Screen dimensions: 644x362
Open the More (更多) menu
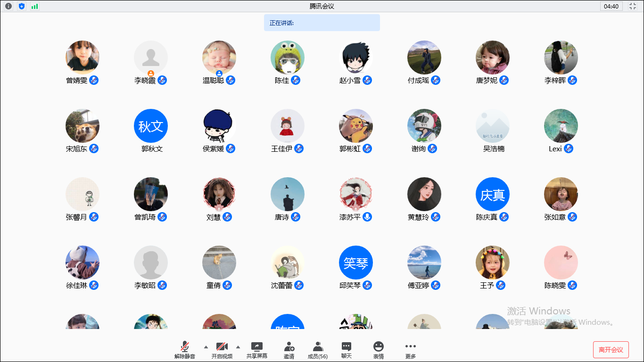(411, 350)
